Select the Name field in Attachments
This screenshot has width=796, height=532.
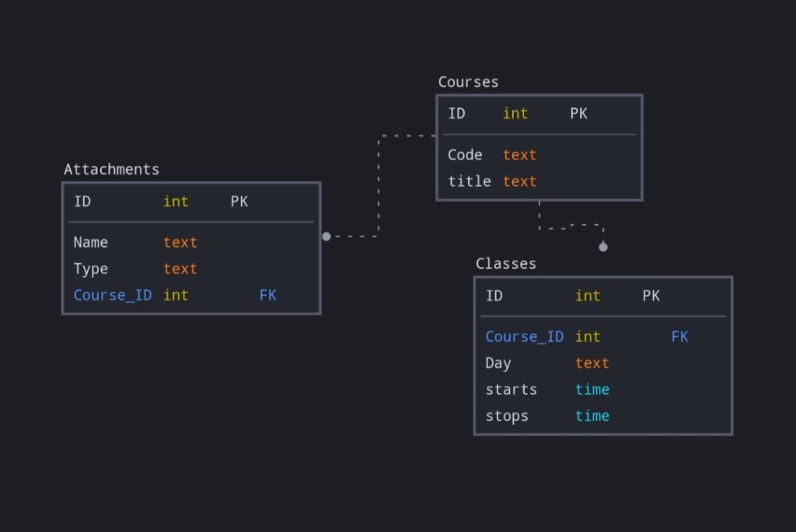point(90,242)
